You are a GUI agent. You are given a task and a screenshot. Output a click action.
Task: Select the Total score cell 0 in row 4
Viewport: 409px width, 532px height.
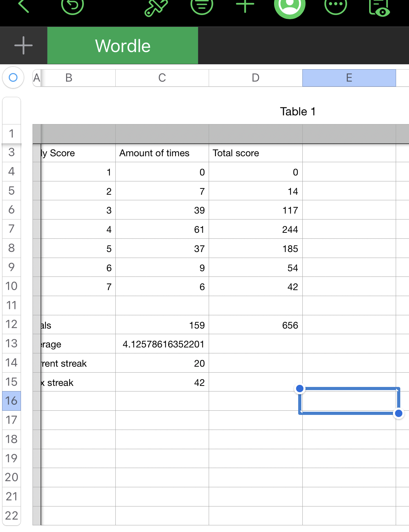(x=256, y=172)
